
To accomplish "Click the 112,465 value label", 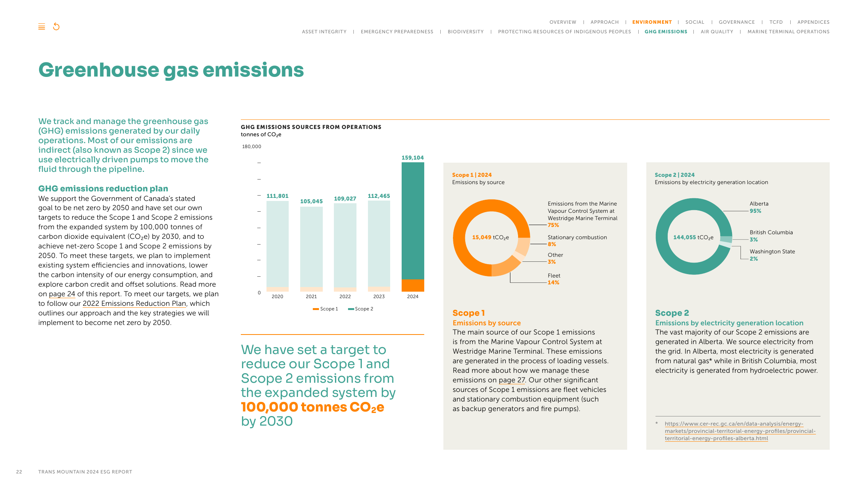I will (x=379, y=196).
